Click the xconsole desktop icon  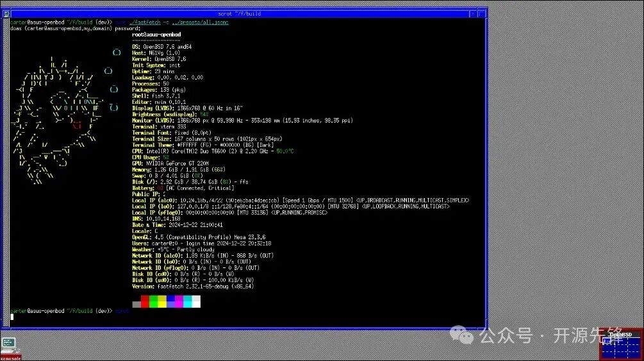[x=10, y=349]
